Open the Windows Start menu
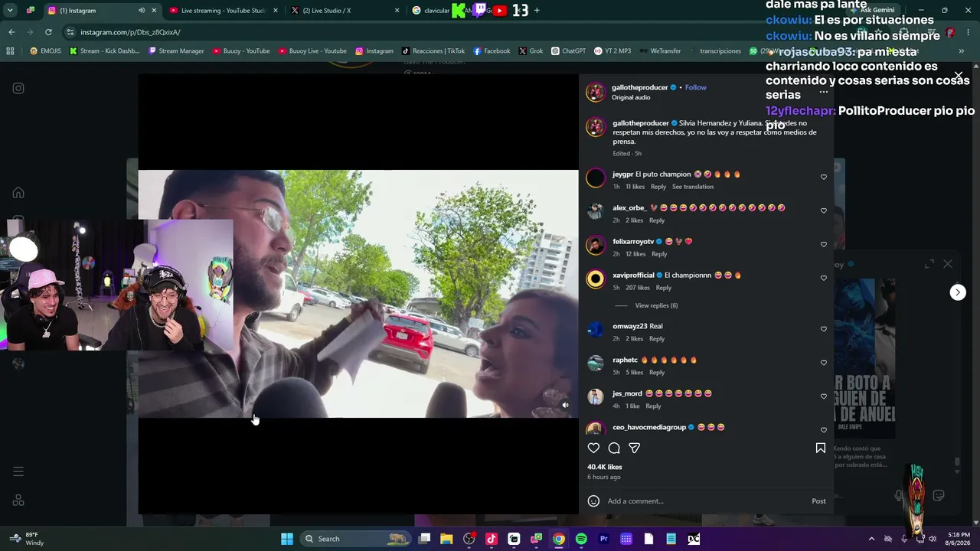980x551 pixels. point(287,539)
